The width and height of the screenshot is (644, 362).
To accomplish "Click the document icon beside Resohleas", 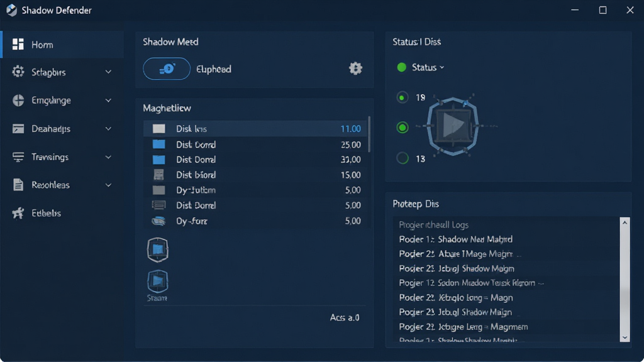I will [x=18, y=185].
